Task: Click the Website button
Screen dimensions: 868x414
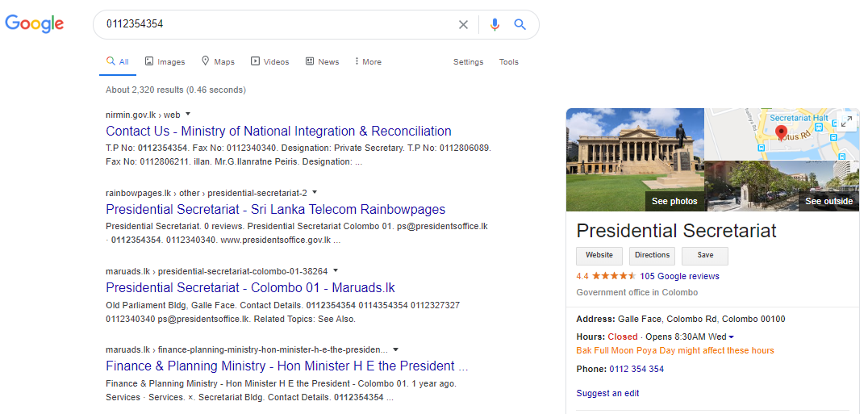Action: pyautogui.click(x=599, y=256)
